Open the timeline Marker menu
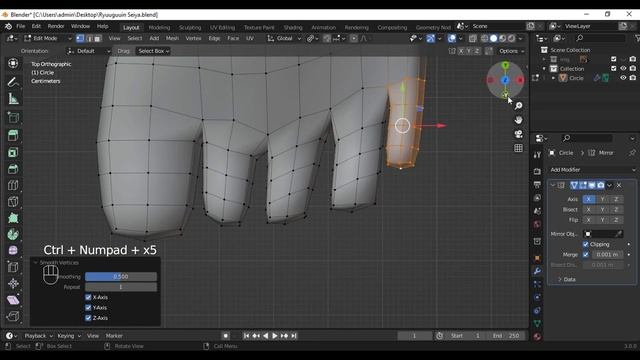The width and height of the screenshot is (640, 360). 114,336
